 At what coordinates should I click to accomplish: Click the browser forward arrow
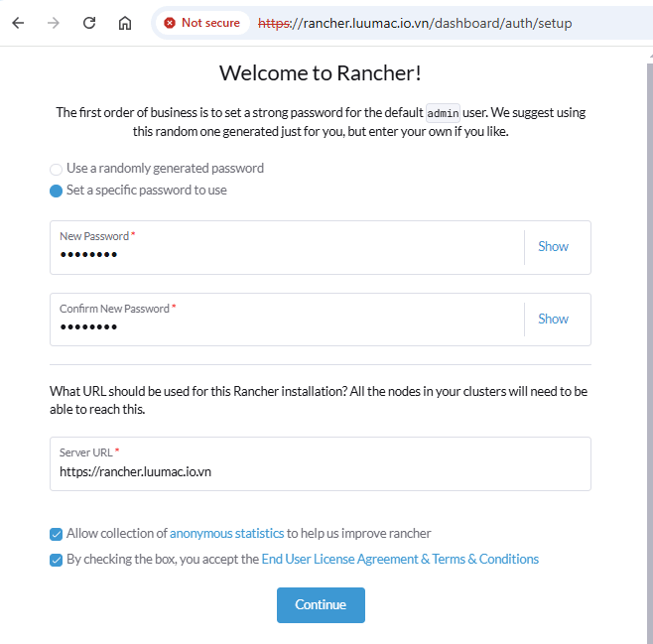(54, 23)
